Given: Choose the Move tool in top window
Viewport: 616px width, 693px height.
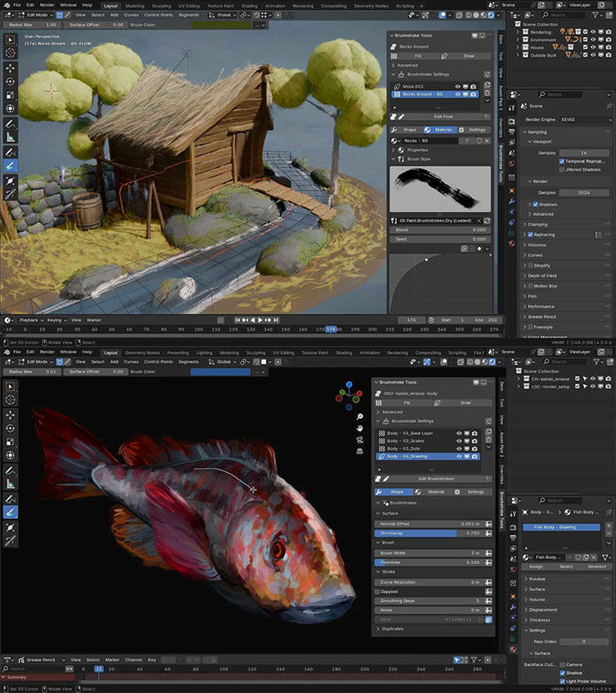Looking at the screenshot, I should pyautogui.click(x=10, y=68).
